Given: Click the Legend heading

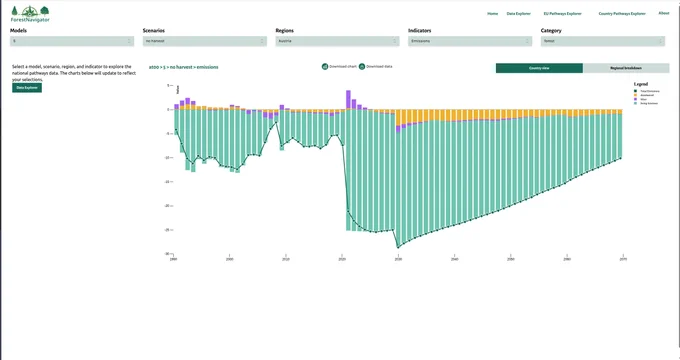Looking at the screenshot, I should tap(641, 84).
